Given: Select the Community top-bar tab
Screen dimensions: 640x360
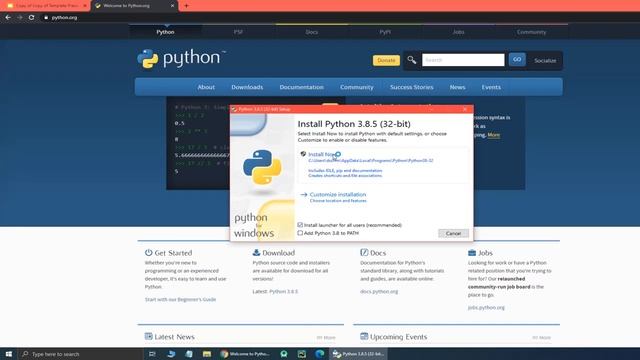Looking at the screenshot, I should click(531, 32).
